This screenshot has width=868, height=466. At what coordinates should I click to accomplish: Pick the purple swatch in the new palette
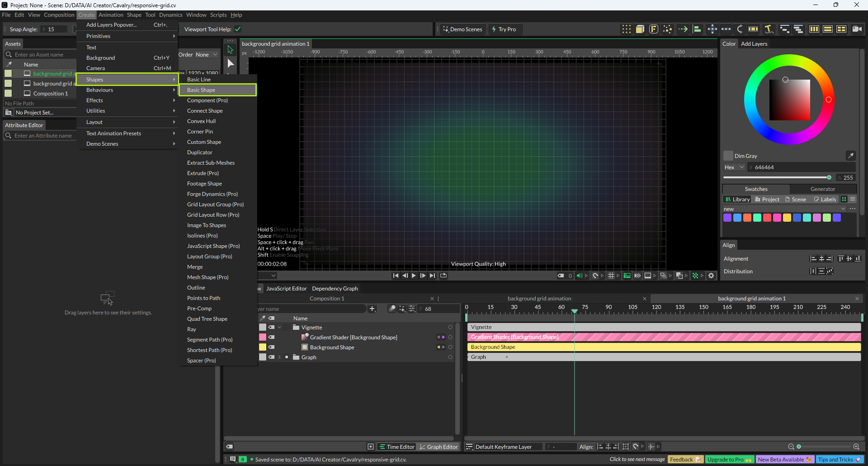[727, 218]
